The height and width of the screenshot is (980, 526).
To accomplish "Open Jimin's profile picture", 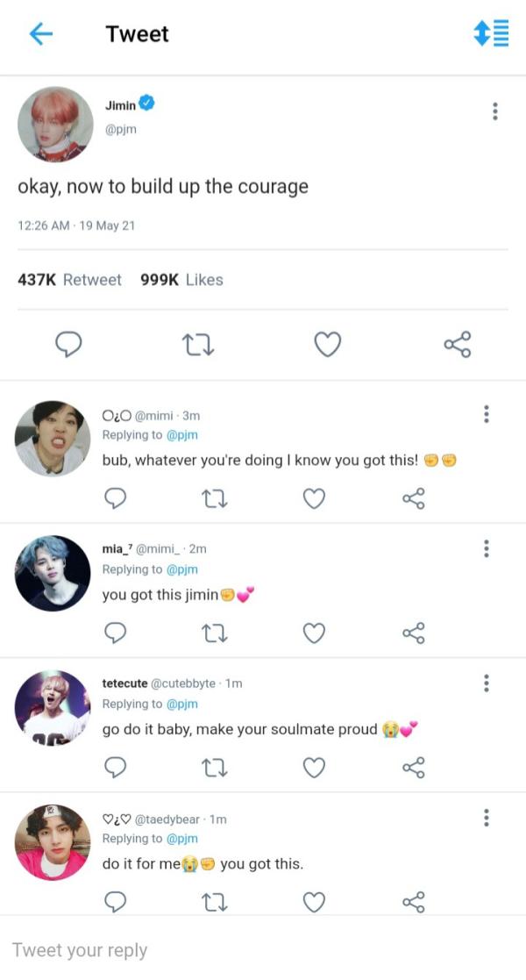I will (55, 124).
